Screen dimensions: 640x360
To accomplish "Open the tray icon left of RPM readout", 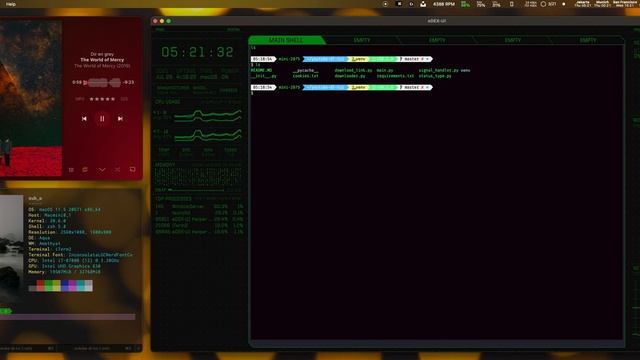I will (x=423, y=4).
